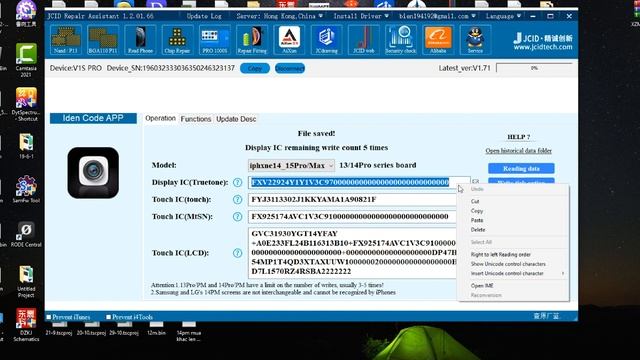
Task: Switch to the Operation tab
Action: (160, 118)
